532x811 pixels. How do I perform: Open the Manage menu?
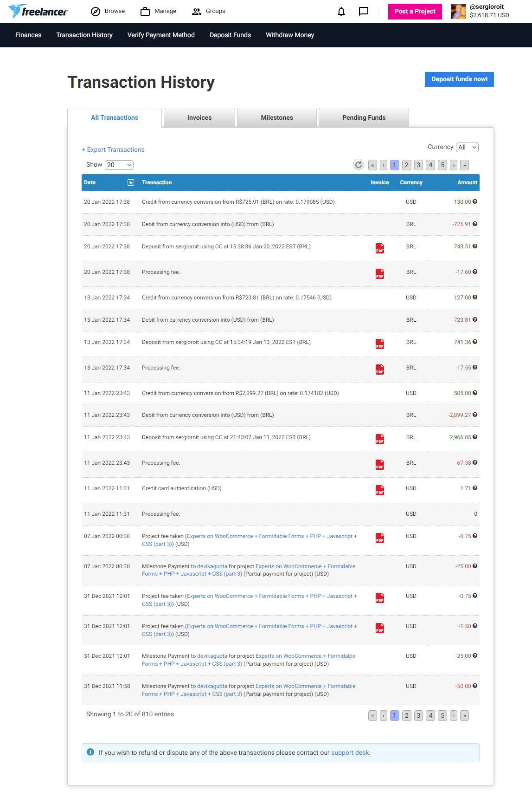(x=159, y=11)
